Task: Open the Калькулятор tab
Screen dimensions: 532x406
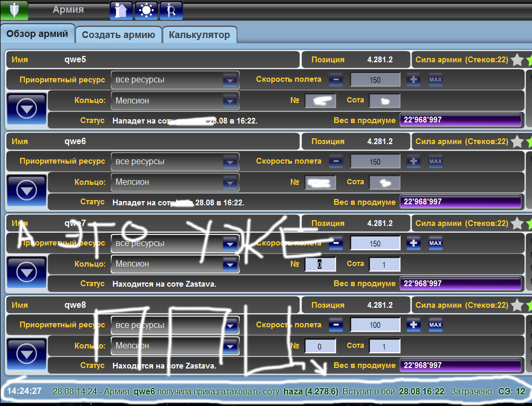Action: 199,35
